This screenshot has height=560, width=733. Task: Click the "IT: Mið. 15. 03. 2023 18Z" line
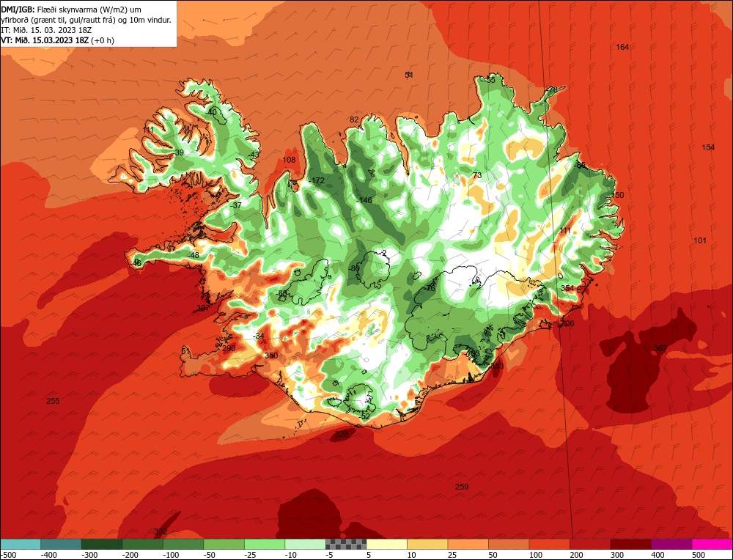[46, 30]
